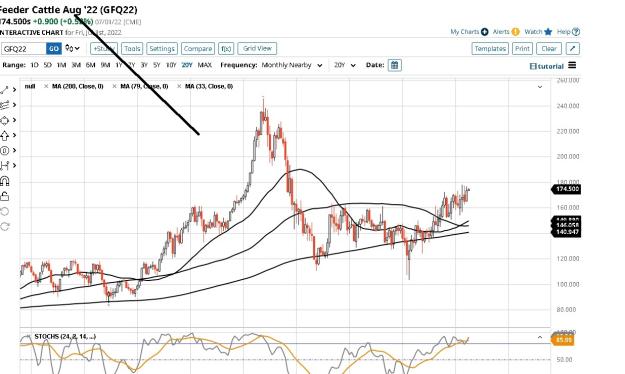625x374 pixels.
Task: Open the chart type candlestick dropdown
Action: point(73,49)
